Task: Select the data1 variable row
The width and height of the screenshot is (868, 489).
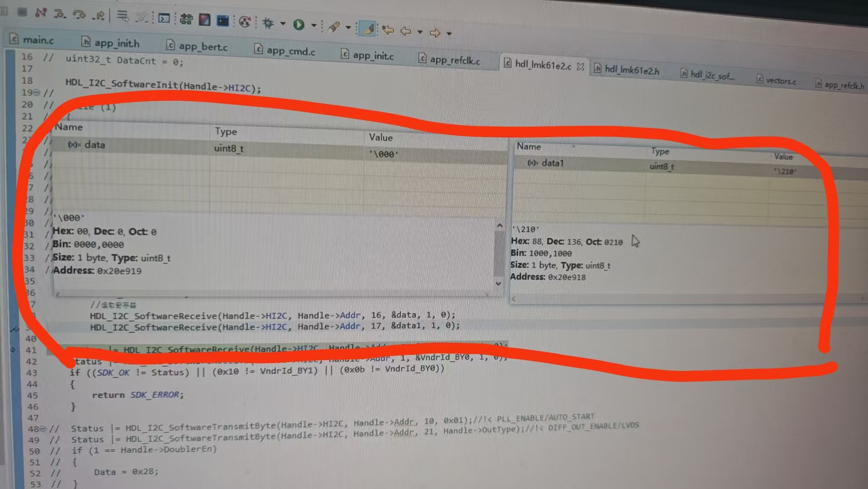Action: (x=690, y=167)
